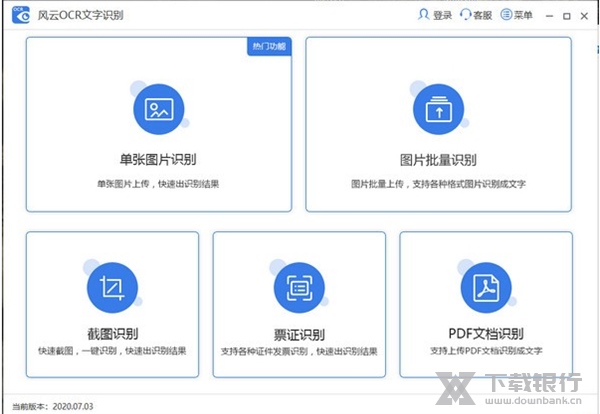Click 快速截图，一键识别，快速出识别结果 description text
This screenshot has height=414, width=600.
pos(112,350)
